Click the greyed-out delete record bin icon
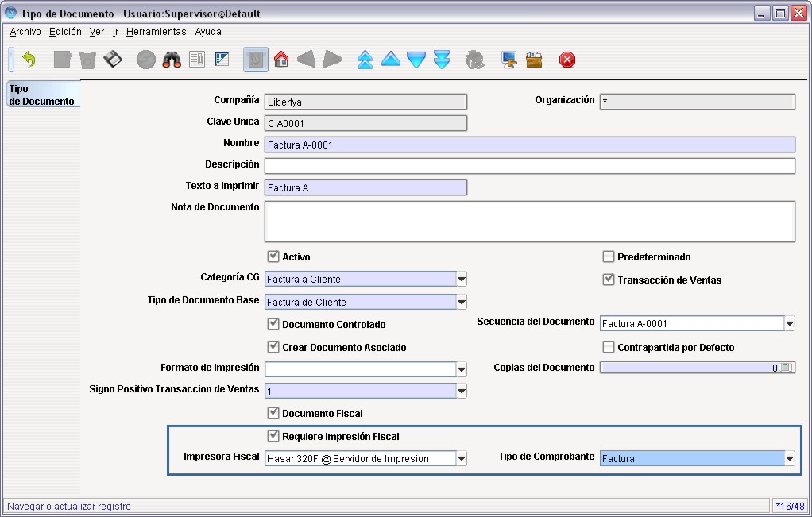This screenshot has width=812, height=517. (x=87, y=60)
